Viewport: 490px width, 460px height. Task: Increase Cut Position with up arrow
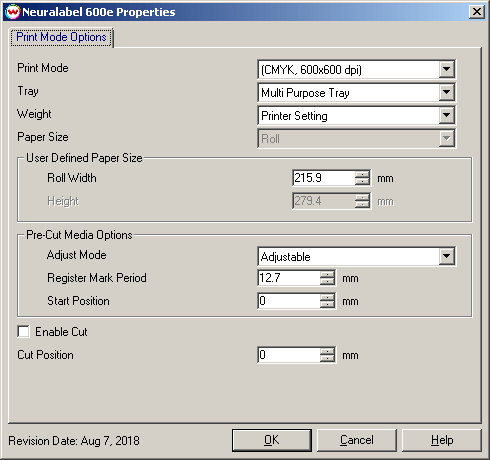click(x=327, y=351)
